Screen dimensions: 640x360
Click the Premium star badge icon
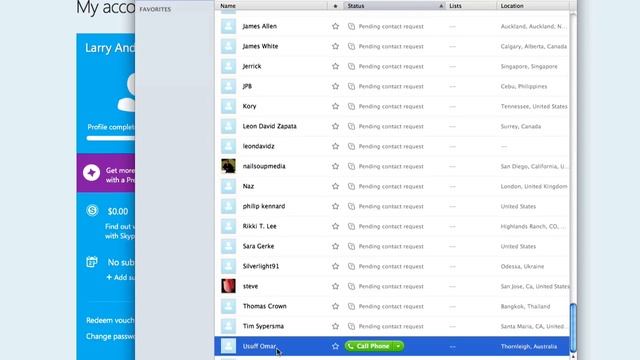91,173
